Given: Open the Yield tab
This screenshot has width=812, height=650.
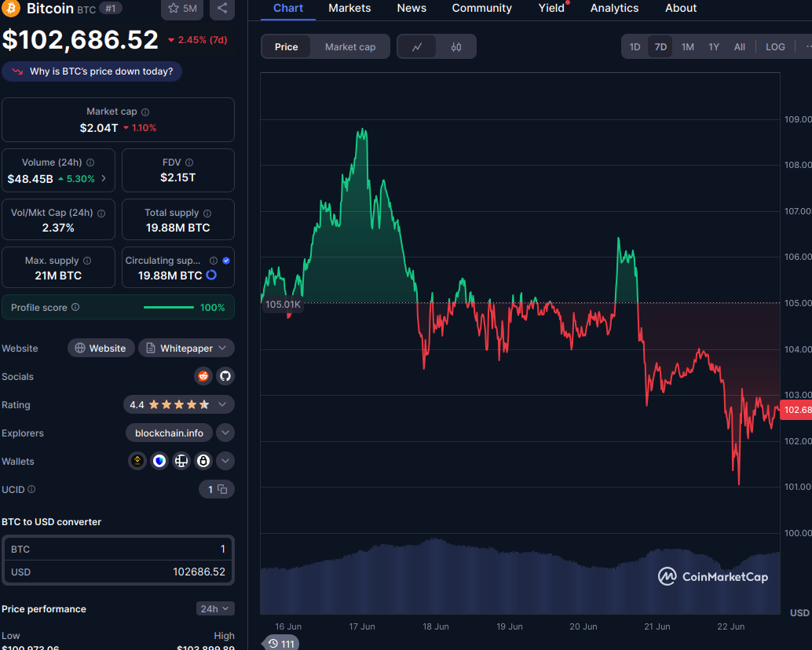Looking at the screenshot, I should [x=551, y=9].
